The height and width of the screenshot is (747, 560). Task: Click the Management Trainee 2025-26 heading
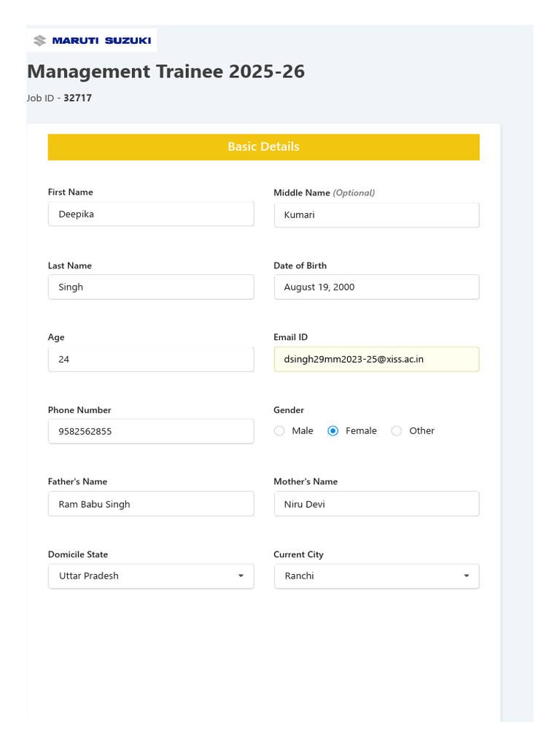point(166,71)
